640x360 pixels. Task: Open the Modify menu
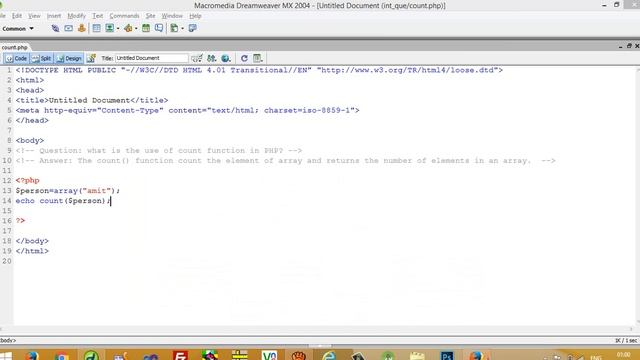(x=76, y=16)
